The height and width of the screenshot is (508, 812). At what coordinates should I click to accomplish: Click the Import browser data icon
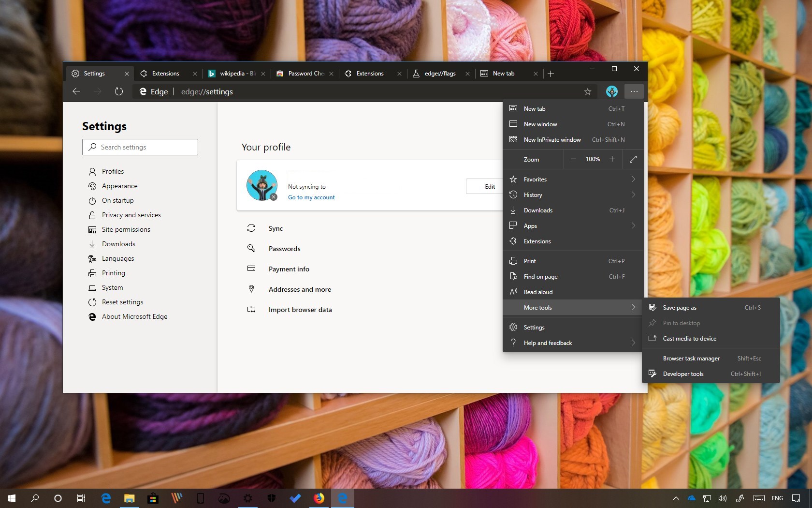251,310
